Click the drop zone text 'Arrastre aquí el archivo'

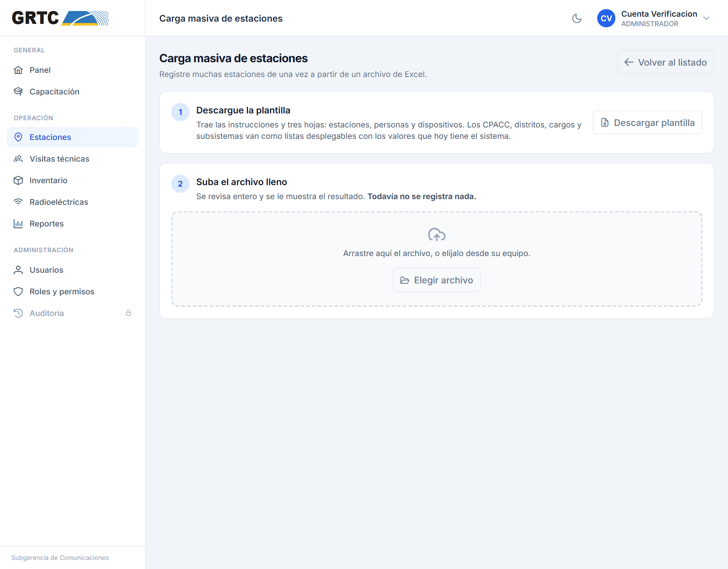[387, 253]
